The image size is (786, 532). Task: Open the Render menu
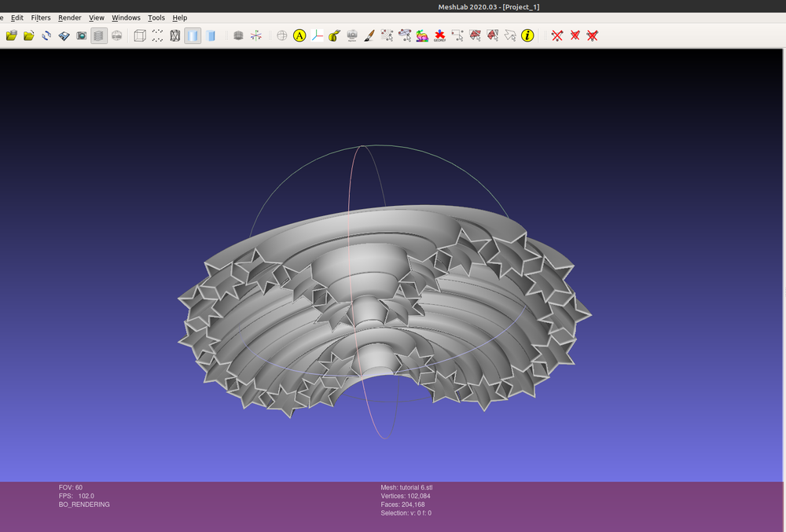(x=70, y=17)
